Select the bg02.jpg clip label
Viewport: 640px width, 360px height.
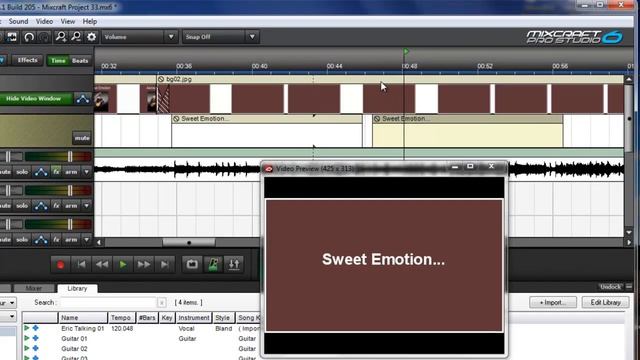[x=179, y=79]
